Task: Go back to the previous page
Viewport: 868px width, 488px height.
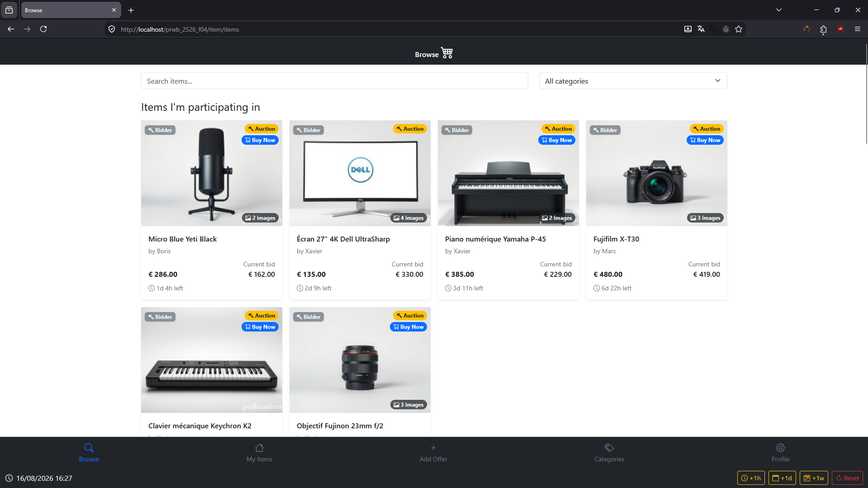Action: 11,29
